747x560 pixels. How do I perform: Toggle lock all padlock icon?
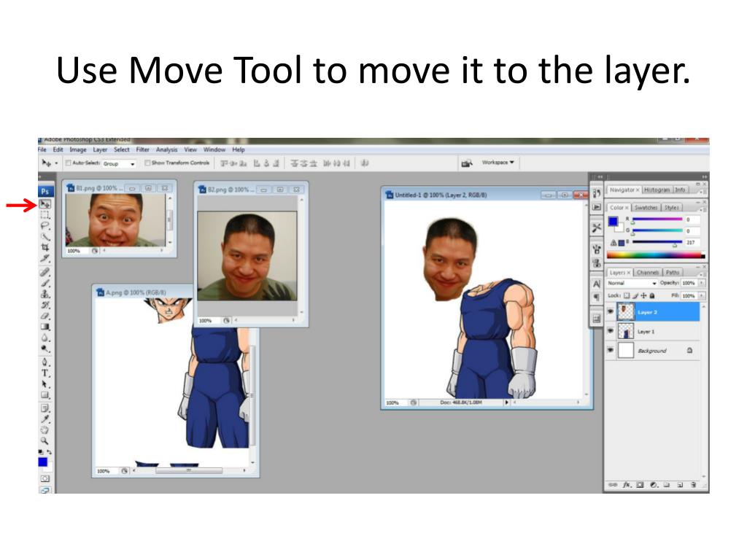pyautogui.click(x=652, y=296)
